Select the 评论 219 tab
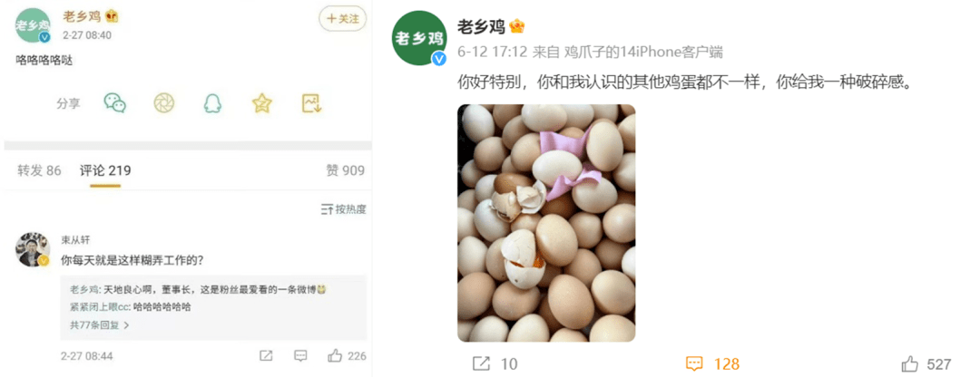Viewport: 980px width, 377px height. click(x=105, y=170)
